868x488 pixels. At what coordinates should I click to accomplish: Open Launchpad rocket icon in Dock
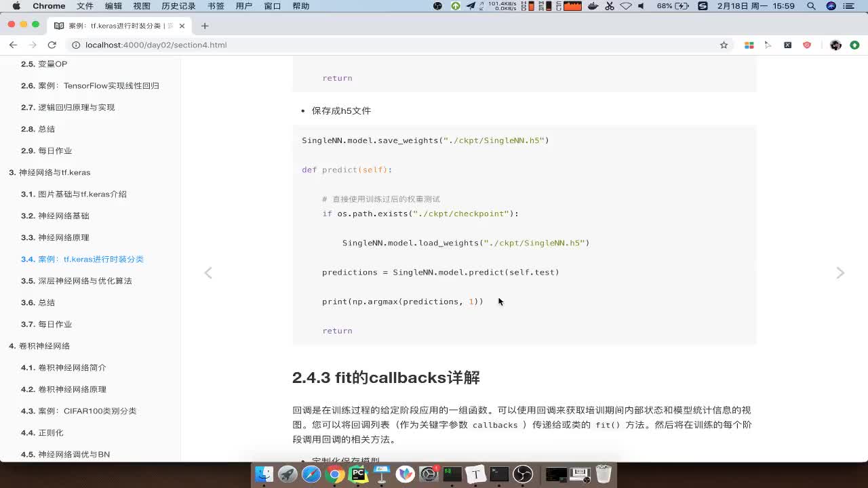pos(288,474)
